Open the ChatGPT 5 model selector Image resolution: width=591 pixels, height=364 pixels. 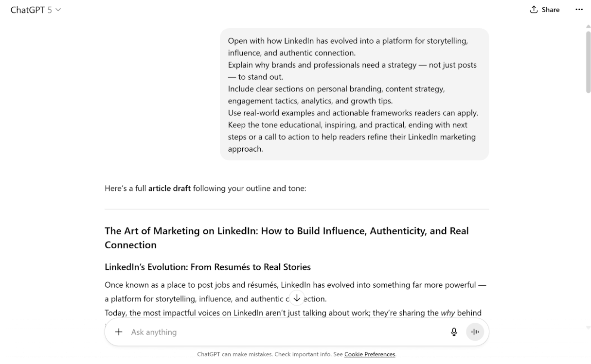pyautogui.click(x=36, y=9)
